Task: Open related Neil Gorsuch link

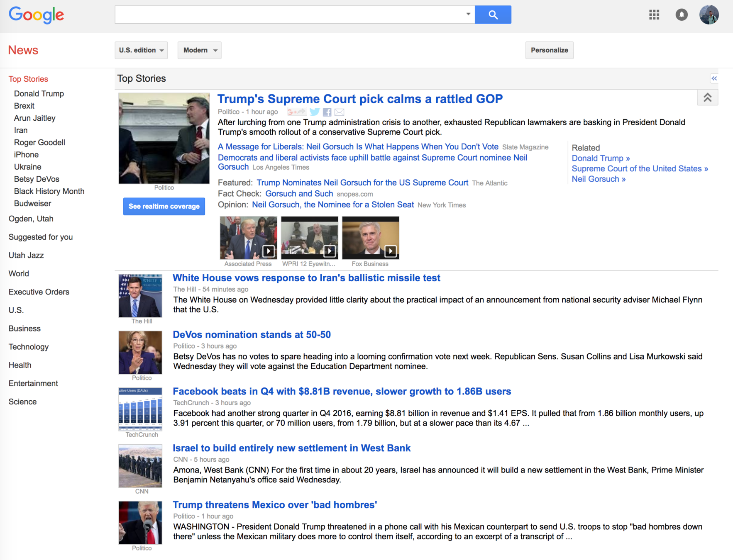Action: (x=599, y=179)
